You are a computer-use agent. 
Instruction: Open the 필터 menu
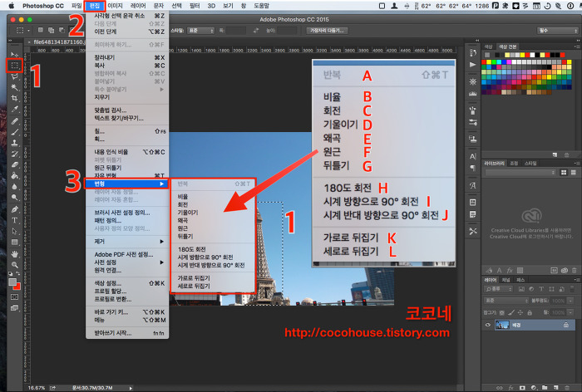tap(195, 6)
